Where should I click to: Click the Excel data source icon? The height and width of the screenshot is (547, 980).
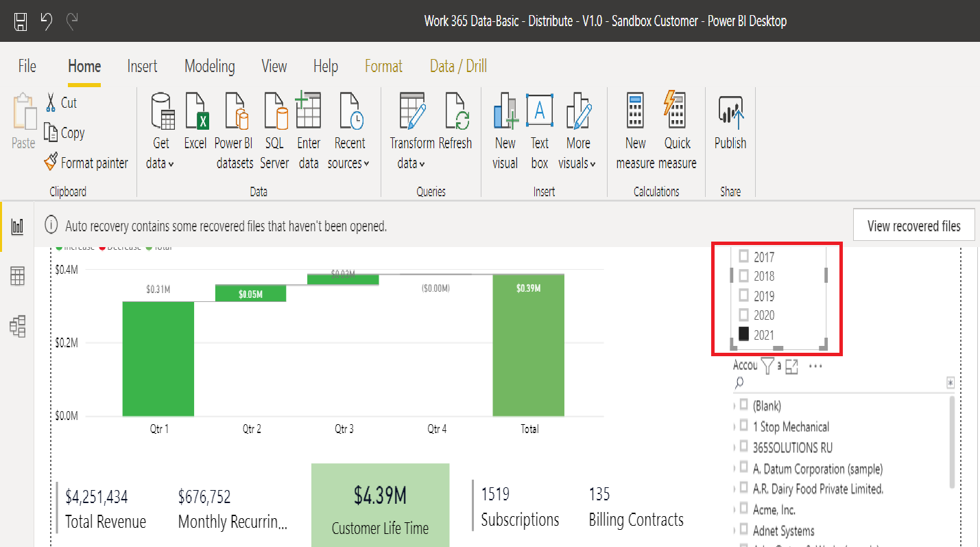tap(195, 111)
